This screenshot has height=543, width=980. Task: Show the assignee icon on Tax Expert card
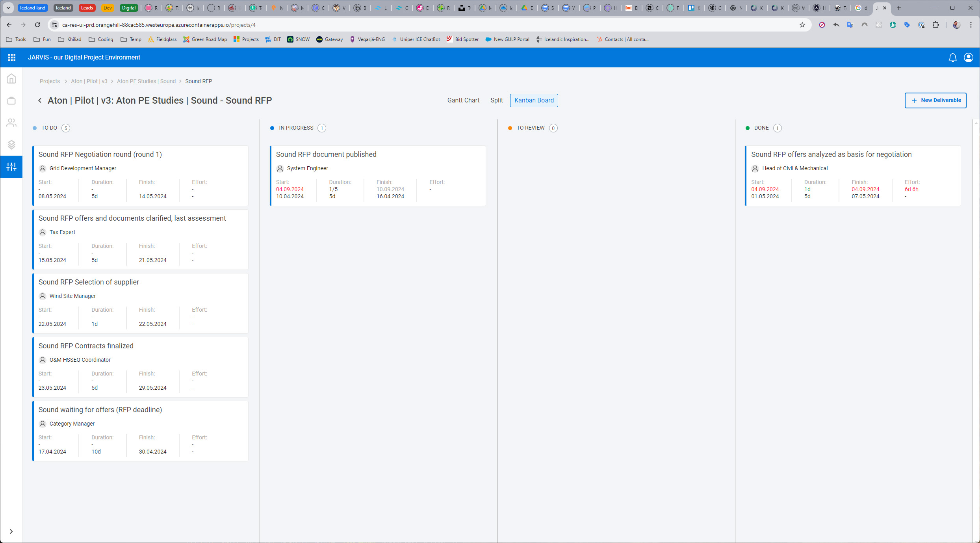(42, 232)
